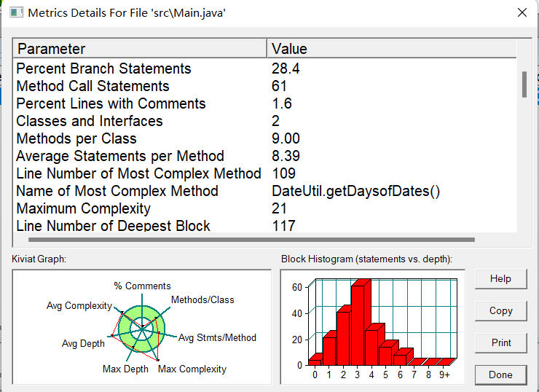
Task: Select the Value column header
Action: tap(392, 49)
